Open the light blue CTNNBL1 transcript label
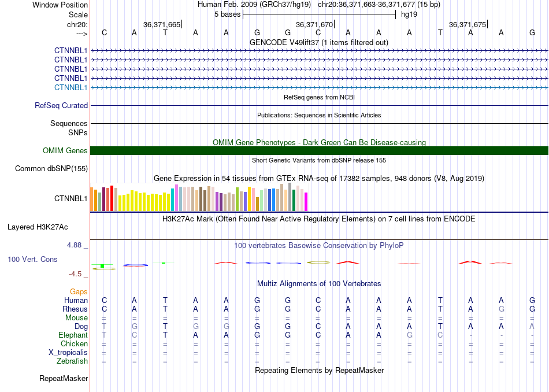Viewport: 549px width, 392px height. coord(71,87)
